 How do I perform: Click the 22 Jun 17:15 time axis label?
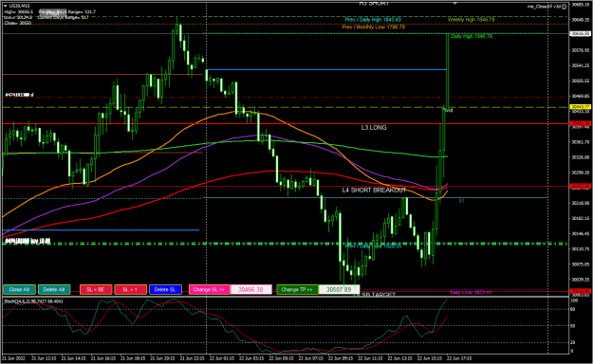click(x=459, y=358)
